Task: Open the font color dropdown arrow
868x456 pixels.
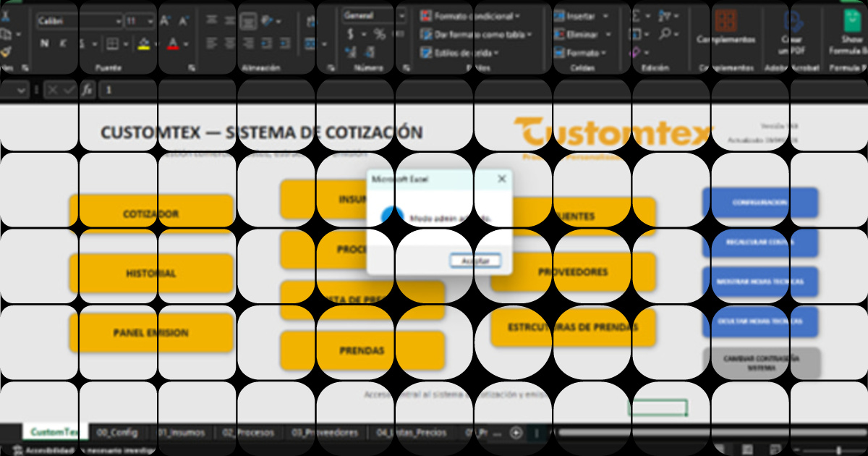Action: coord(185,44)
